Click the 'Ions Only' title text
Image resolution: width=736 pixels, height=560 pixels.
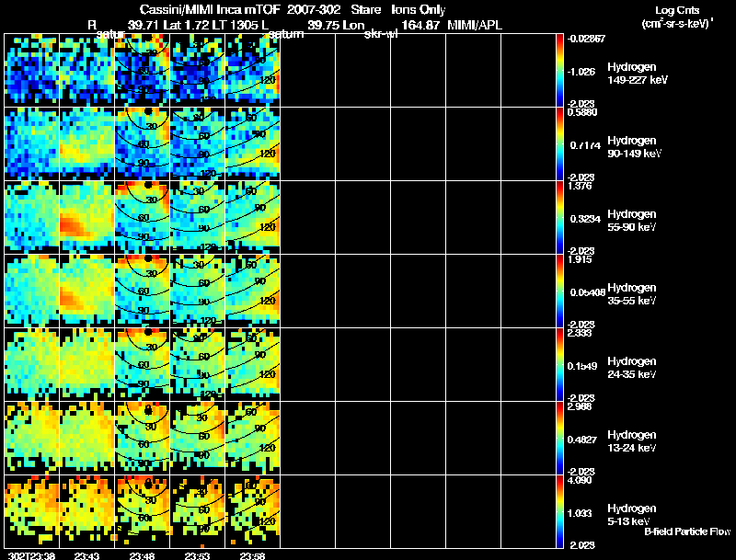[419, 9]
